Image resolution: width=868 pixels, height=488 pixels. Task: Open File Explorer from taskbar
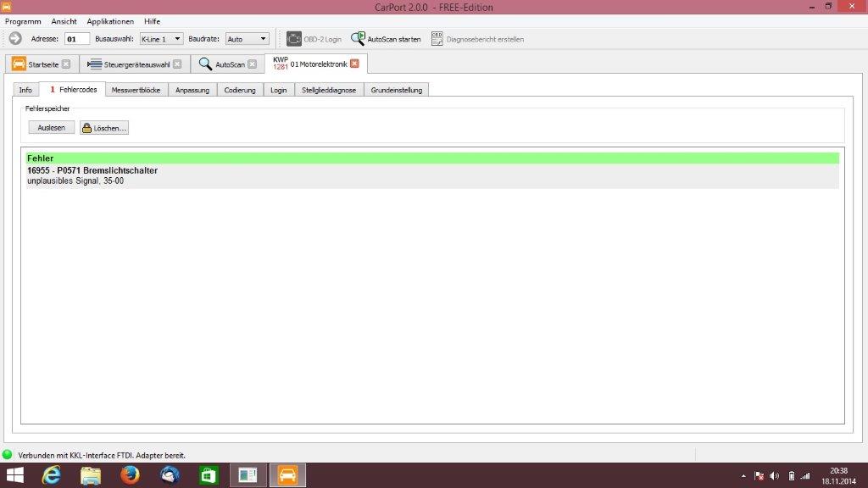click(x=90, y=475)
